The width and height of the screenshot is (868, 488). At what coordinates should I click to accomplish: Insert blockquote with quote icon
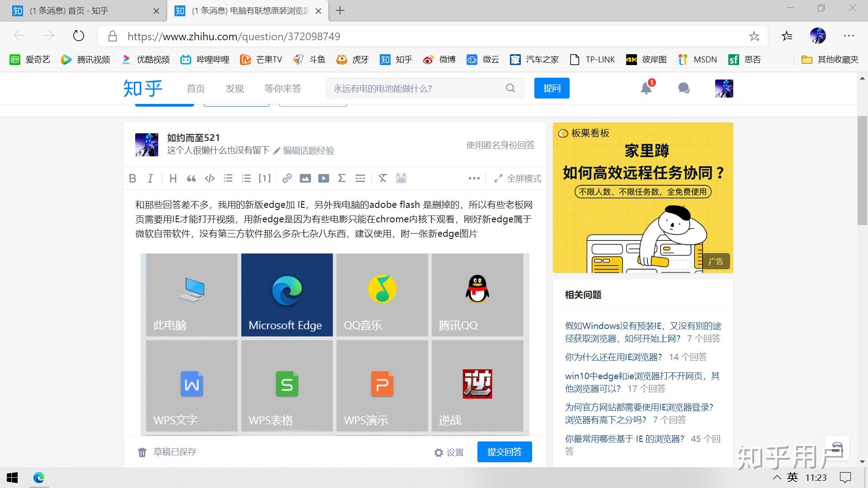click(x=191, y=178)
